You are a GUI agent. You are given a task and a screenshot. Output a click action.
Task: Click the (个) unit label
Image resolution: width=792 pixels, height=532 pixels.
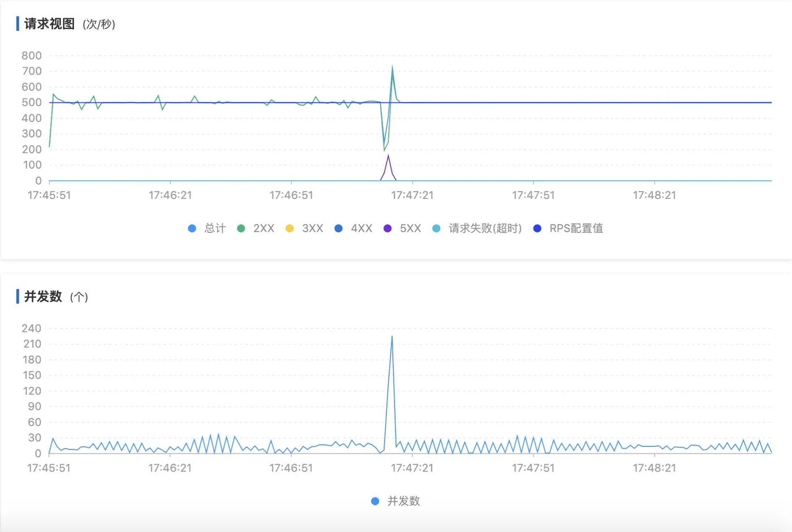coord(79,297)
